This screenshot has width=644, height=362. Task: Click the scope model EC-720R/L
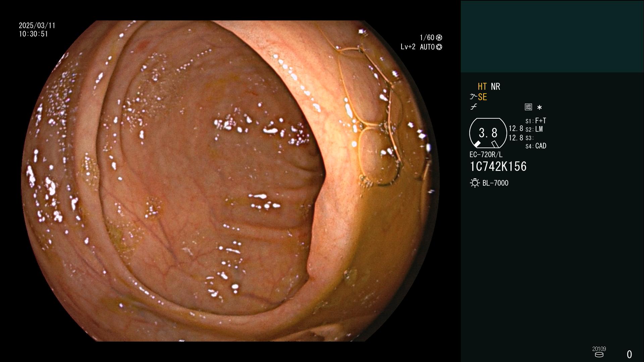486,155
